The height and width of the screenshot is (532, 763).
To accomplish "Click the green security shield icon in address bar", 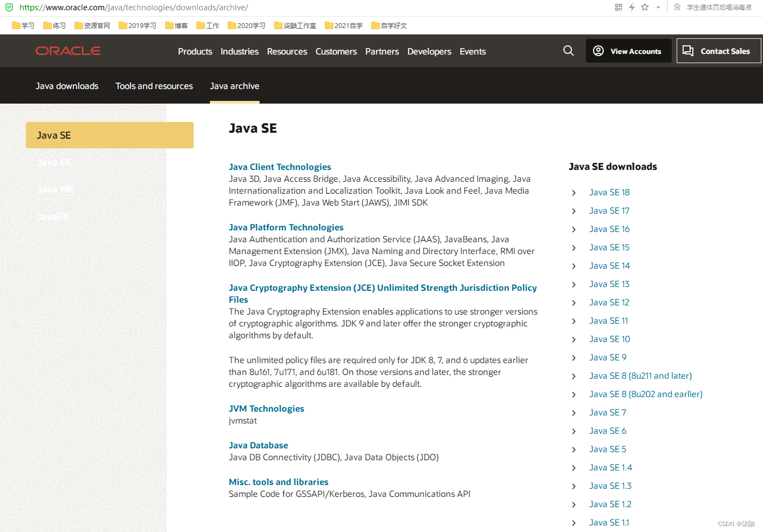I will pos(9,8).
